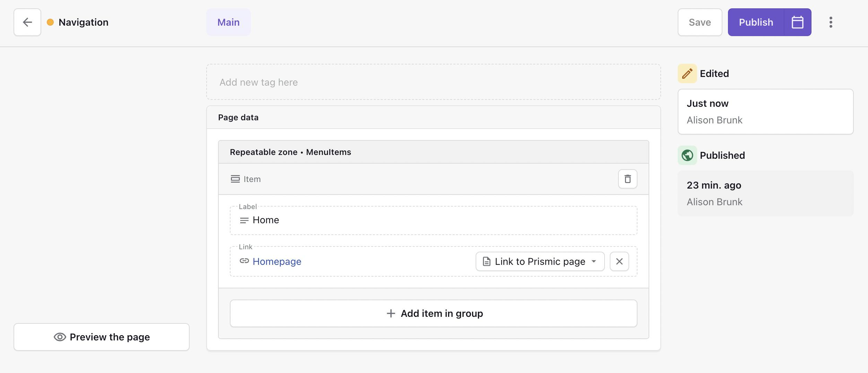Viewport: 868px width, 373px height.
Task: Click the Publish button
Action: (756, 22)
